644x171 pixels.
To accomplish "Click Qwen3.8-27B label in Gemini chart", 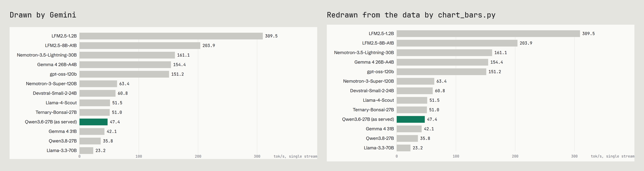I will click(x=63, y=141).
